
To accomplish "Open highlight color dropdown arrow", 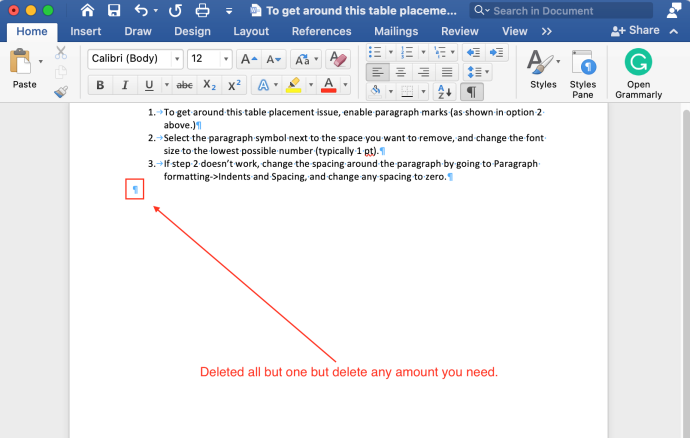I will pos(311,85).
